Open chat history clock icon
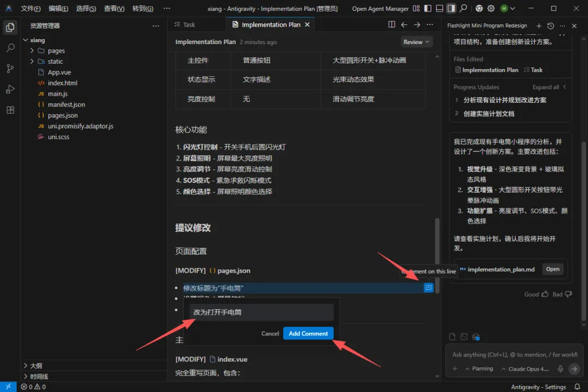 (x=550, y=26)
